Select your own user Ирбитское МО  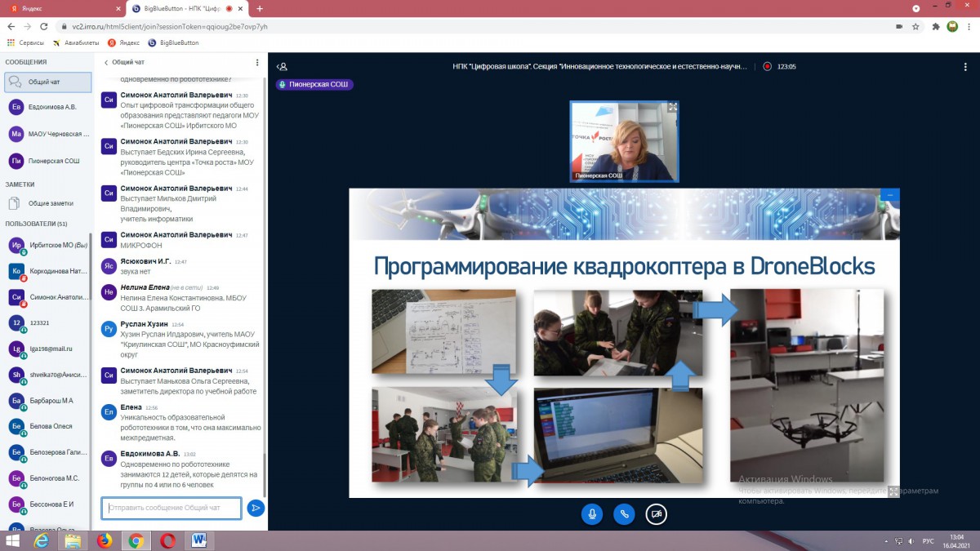[47, 245]
